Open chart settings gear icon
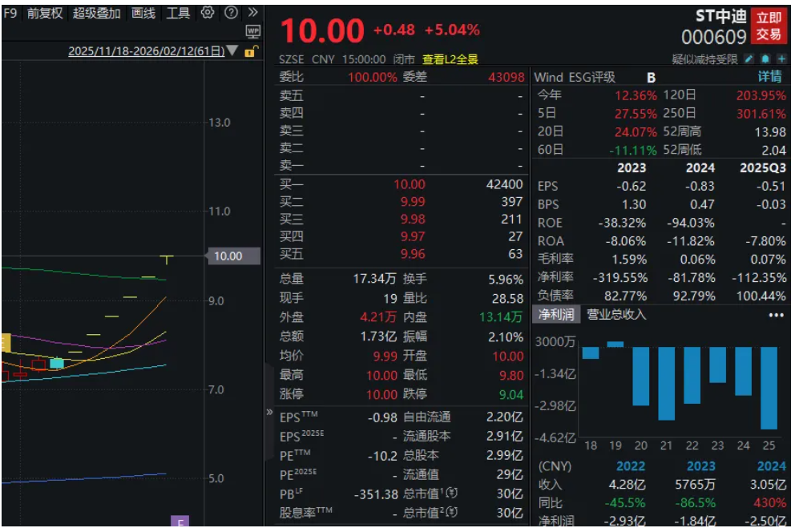The height and width of the screenshot is (532, 795). (208, 13)
